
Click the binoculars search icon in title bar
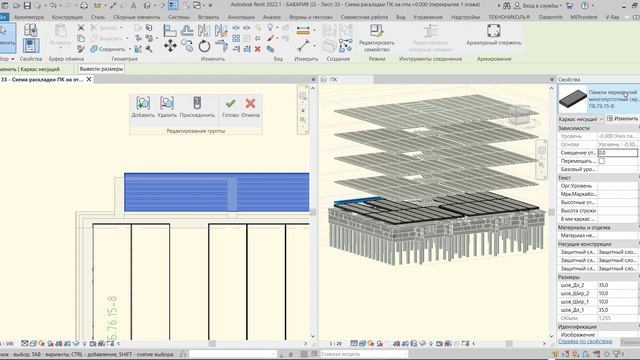coord(507,6)
